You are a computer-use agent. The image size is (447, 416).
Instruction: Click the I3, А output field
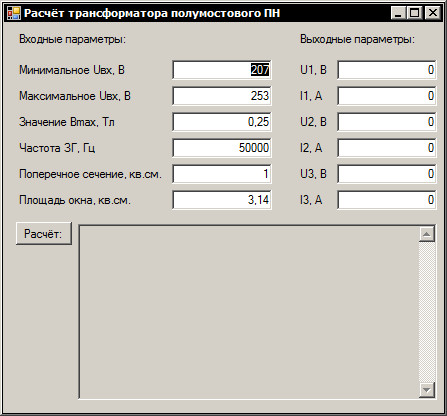pyautogui.click(x=387, y=200)
